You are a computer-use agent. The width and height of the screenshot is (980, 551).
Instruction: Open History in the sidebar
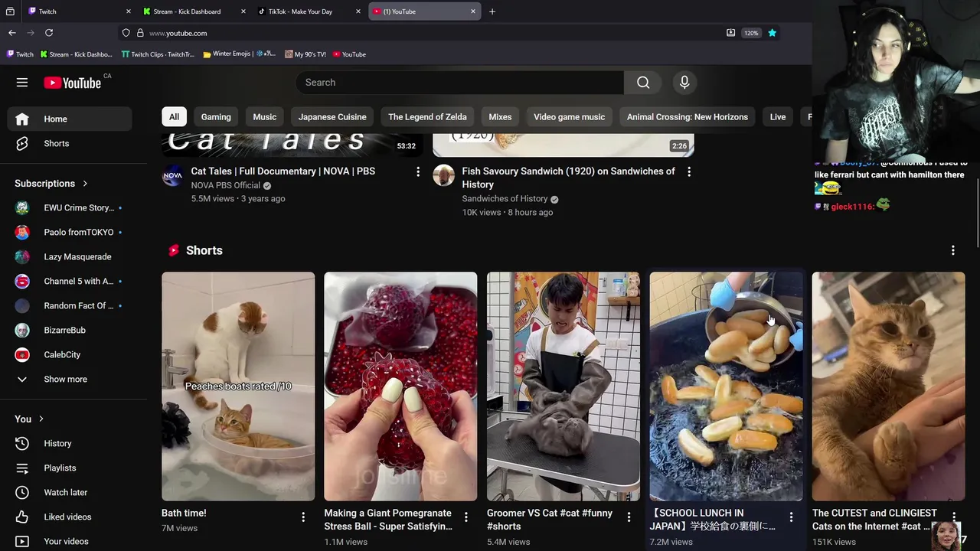pyautogui.click(x=70, y=443)
